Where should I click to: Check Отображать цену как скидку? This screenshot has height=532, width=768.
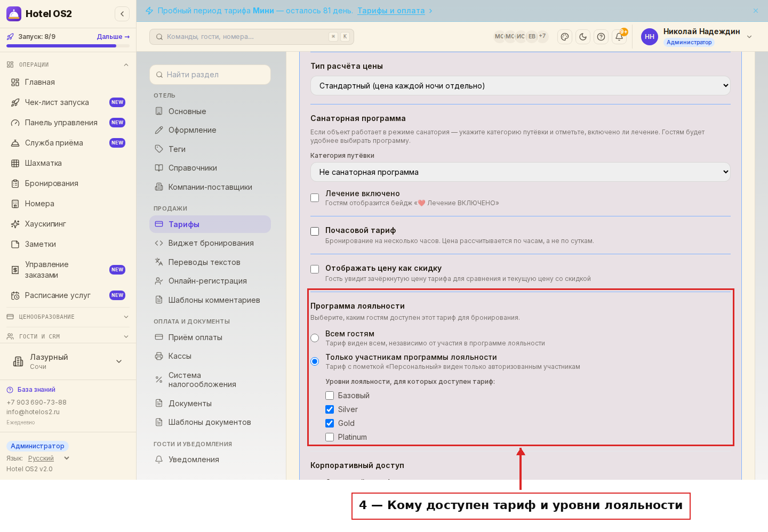[315, 269]
